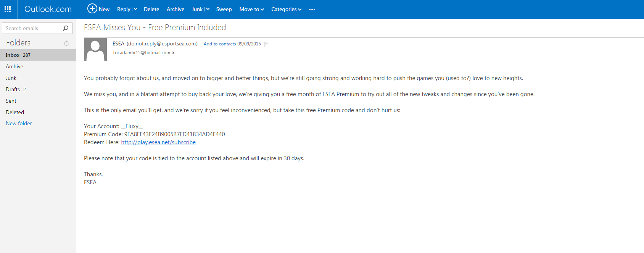Open the more actions ellipsis menu
The height and width of the screenshot is (253, 644).
312,10
